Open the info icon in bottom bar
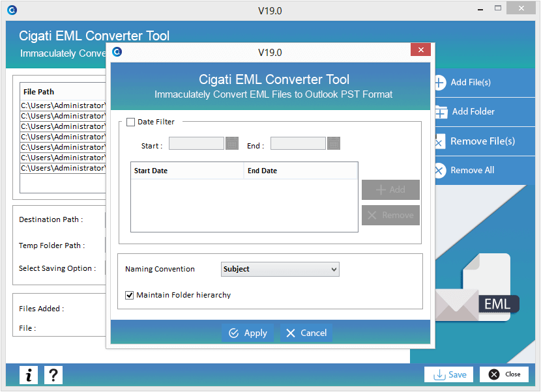This screenshot has width=541, height=392. coord(29,375)
